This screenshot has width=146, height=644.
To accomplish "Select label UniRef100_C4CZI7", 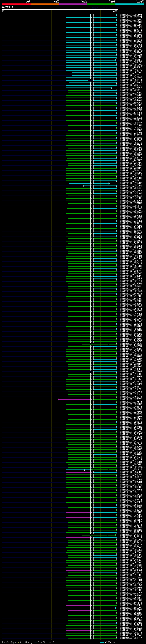I will point(131,352).
